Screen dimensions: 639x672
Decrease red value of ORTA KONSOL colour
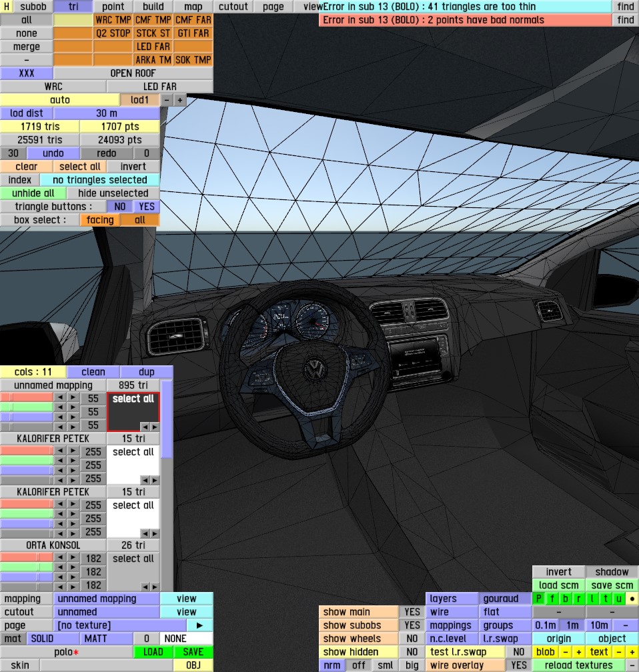coord(60,557)
